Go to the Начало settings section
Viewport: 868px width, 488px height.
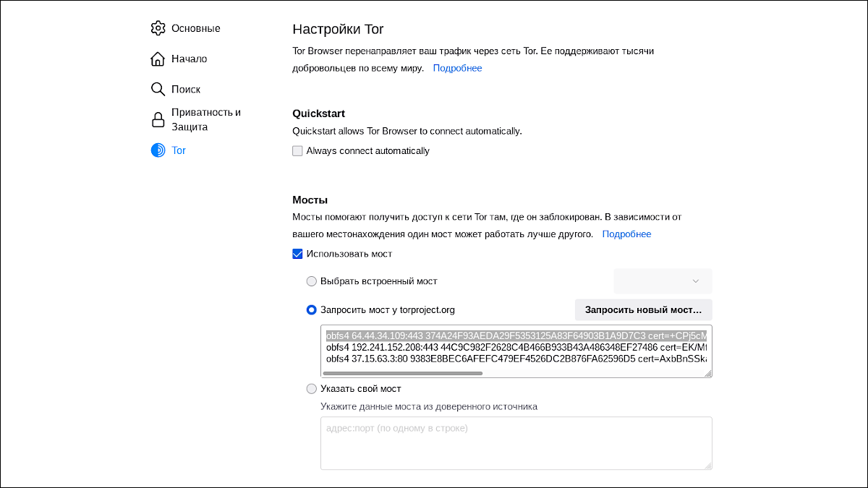pyautogui.click(x=189, y=59)
